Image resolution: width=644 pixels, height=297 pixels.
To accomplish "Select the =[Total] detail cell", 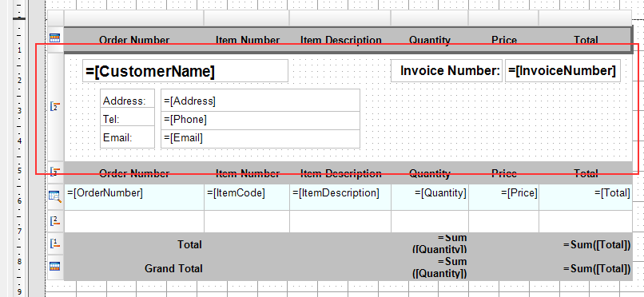I will tap(585, 197).
